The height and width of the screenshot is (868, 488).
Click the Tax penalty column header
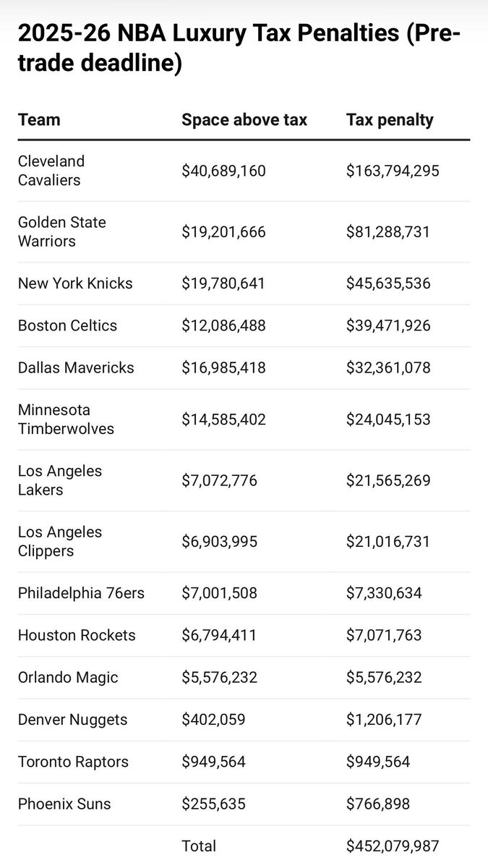pos(390,120)
